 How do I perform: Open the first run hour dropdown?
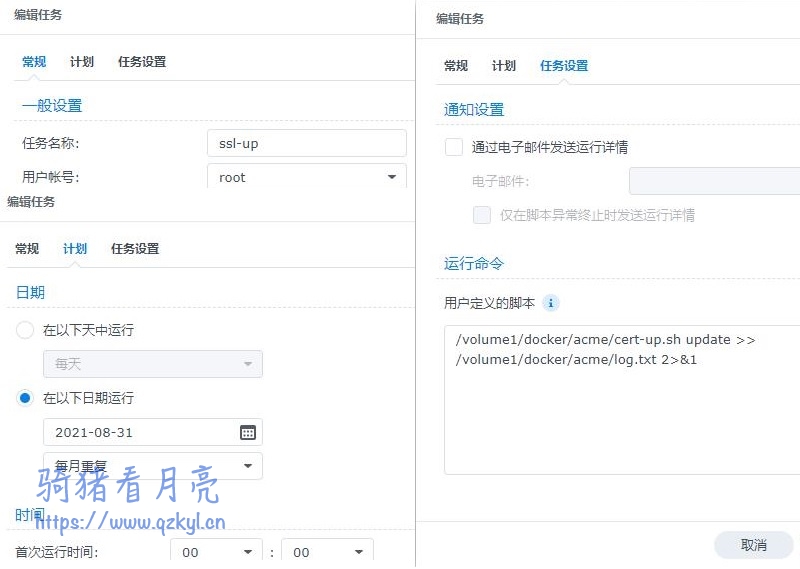(216, 552)
